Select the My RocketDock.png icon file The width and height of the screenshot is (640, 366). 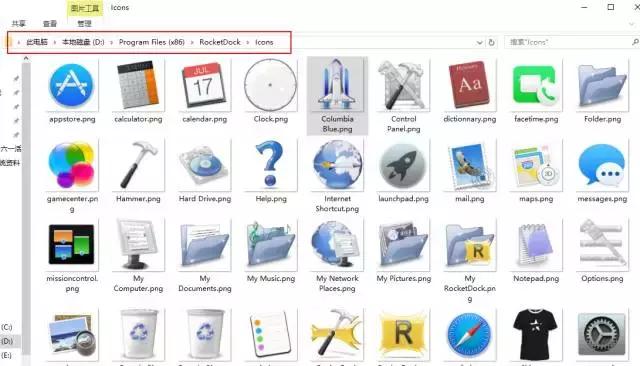470,260
